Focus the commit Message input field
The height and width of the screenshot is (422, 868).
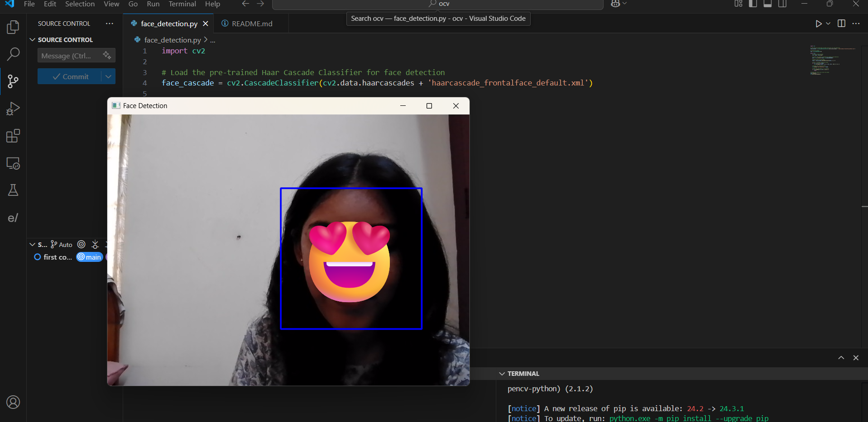(x=71, y=56)
